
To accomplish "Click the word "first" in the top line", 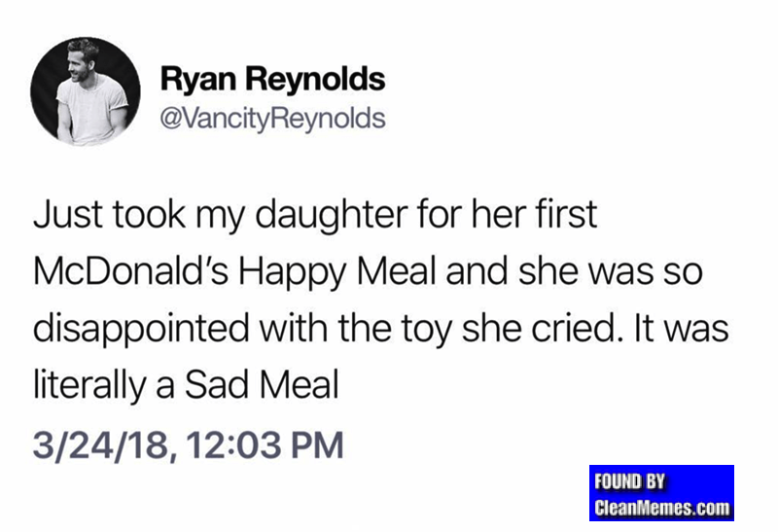I will click(567, 217).
